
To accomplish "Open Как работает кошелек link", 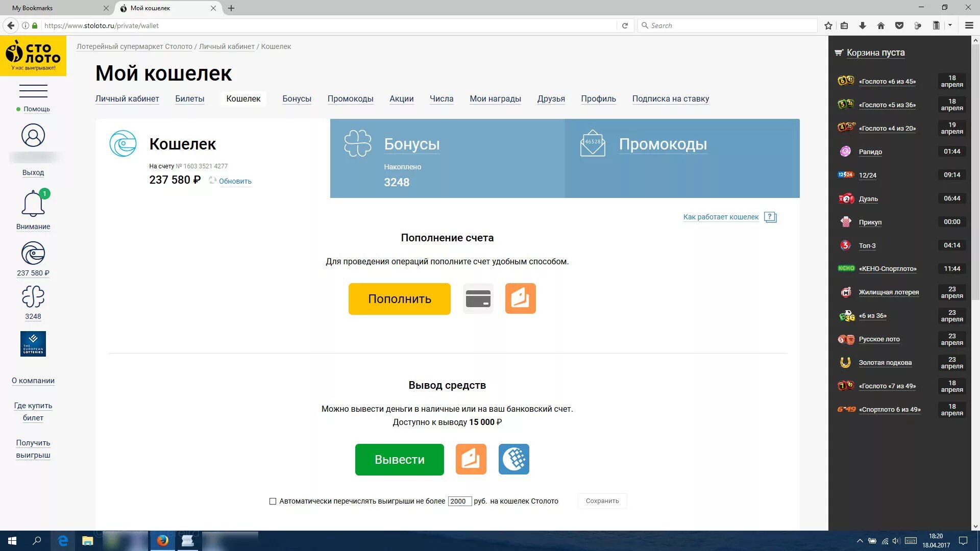I will 721,217.
